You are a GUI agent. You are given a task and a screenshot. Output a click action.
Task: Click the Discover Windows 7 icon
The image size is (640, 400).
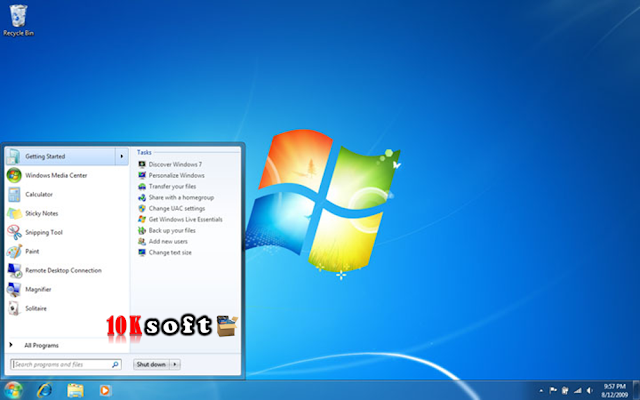tap(142, 164)
